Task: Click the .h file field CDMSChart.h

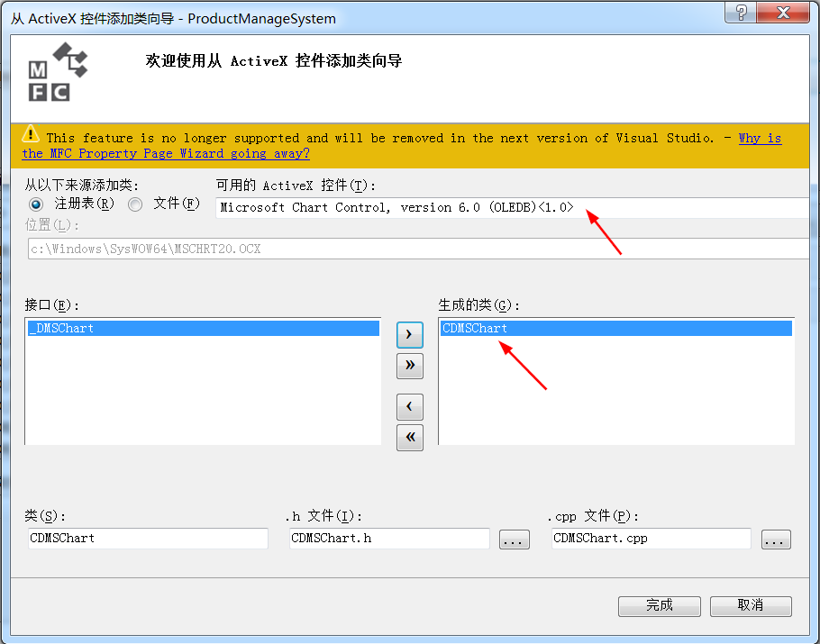Action: tap(389, 539)
